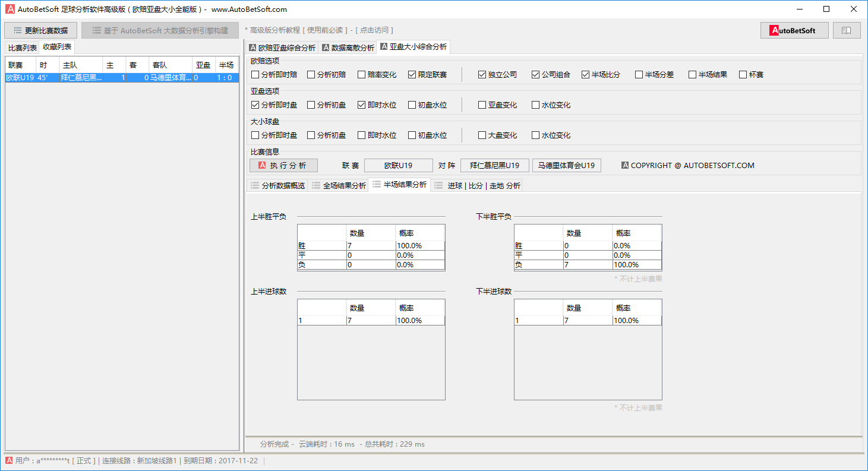Uncheck 独立公司 checkbox

tap(498, 75)
